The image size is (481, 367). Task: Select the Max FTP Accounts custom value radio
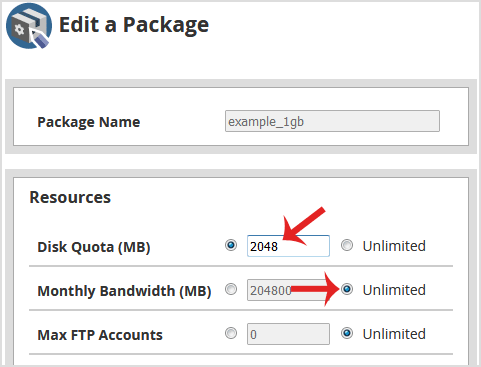pyautogui.click(x=231, y=333)
